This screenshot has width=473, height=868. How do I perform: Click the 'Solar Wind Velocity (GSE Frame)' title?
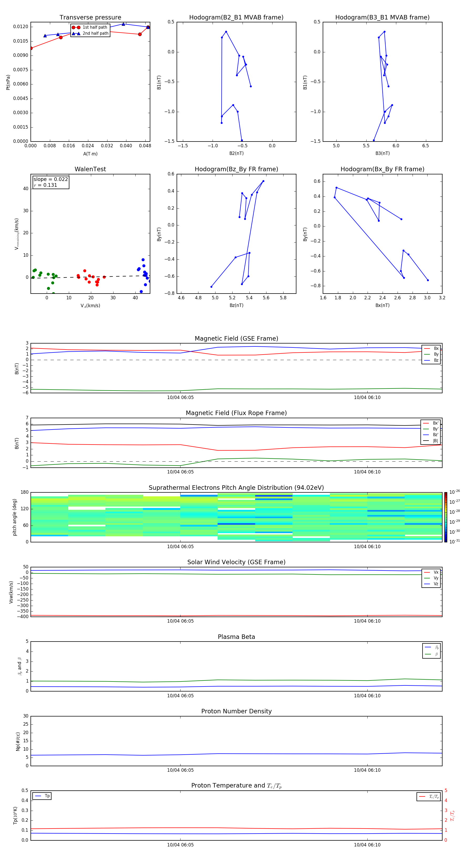click(236, 562)
